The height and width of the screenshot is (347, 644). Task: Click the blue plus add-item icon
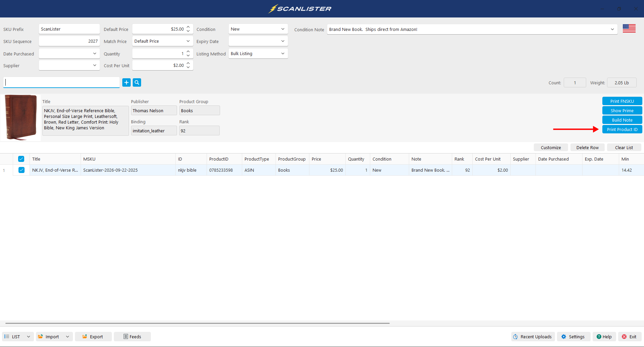pos(126,82)
